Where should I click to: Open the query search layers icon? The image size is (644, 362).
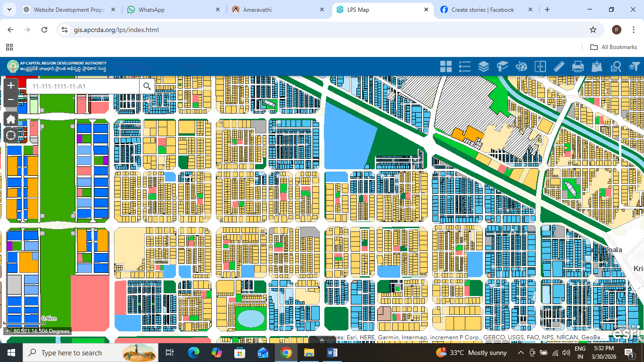616,66
